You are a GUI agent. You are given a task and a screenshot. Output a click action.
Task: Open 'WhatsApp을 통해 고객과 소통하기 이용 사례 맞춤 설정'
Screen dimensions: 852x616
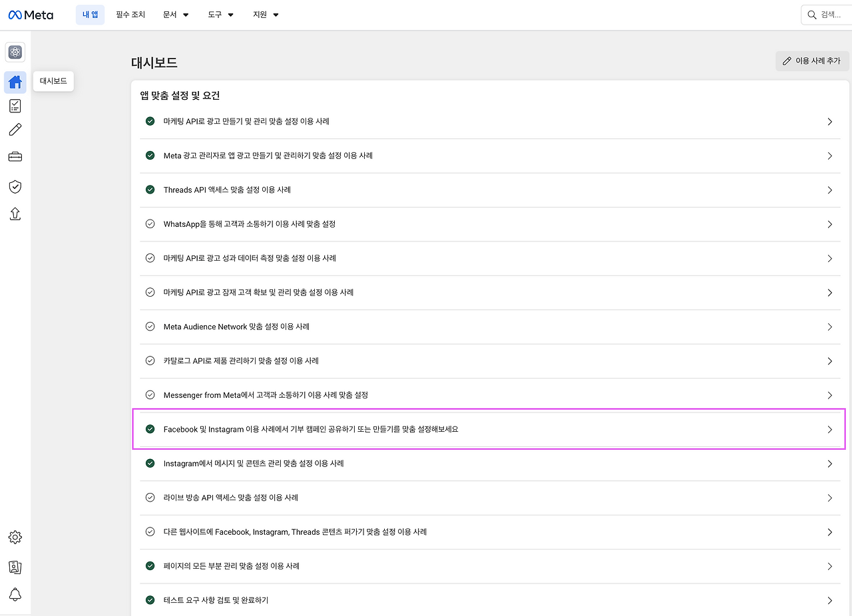[x=250, y=224]
